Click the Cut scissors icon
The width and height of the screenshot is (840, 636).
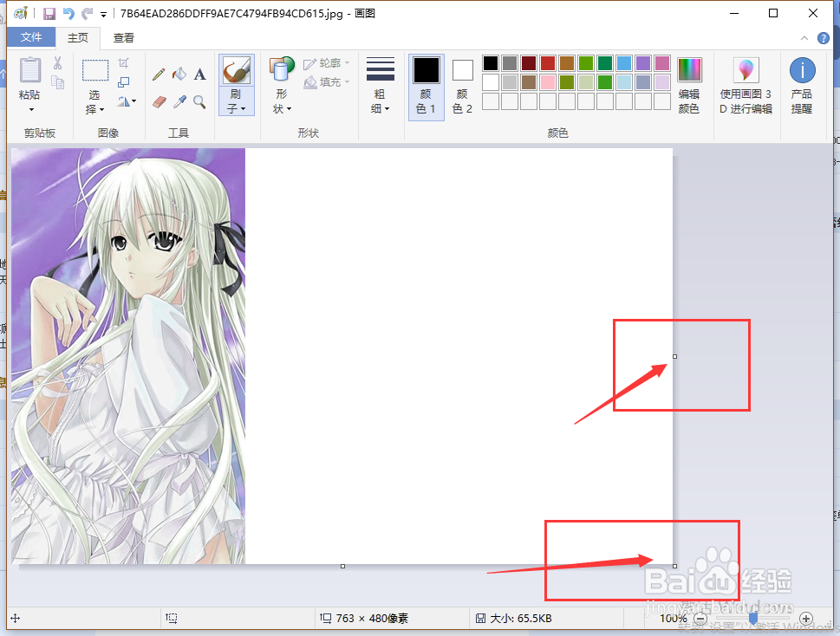(57, 63)
